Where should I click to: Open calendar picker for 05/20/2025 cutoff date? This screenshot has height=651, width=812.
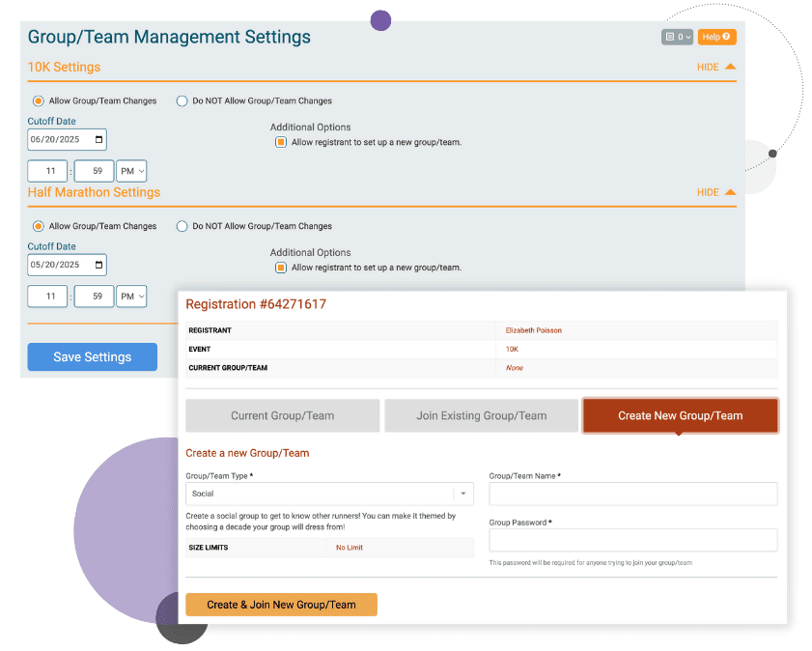tap(98, 265)
